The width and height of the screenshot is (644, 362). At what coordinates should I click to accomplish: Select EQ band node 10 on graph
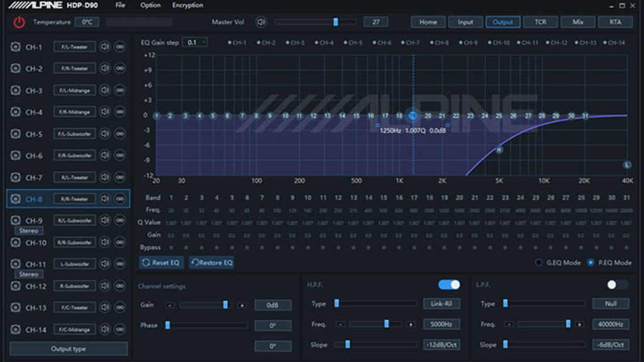pyautogui.click(x=285, y=116)
